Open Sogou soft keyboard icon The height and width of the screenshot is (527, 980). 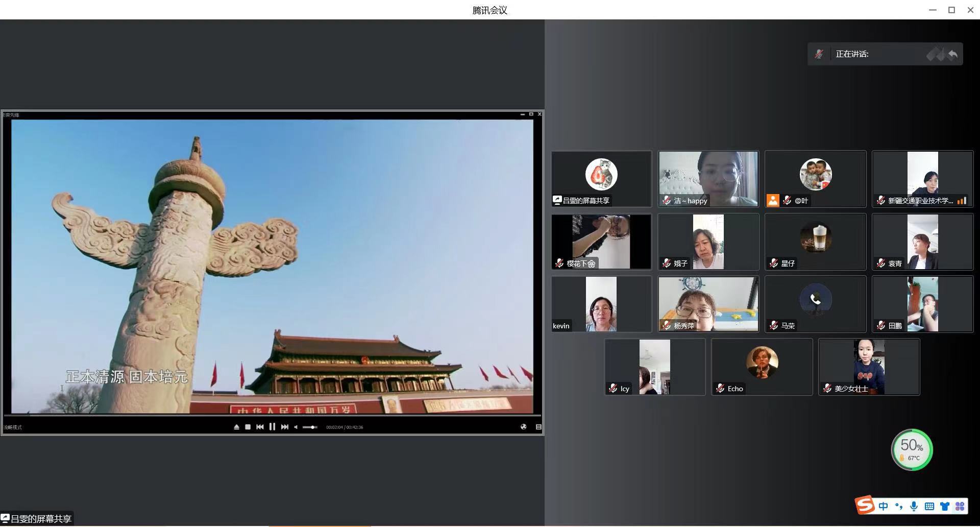click(x=929, y=506)
